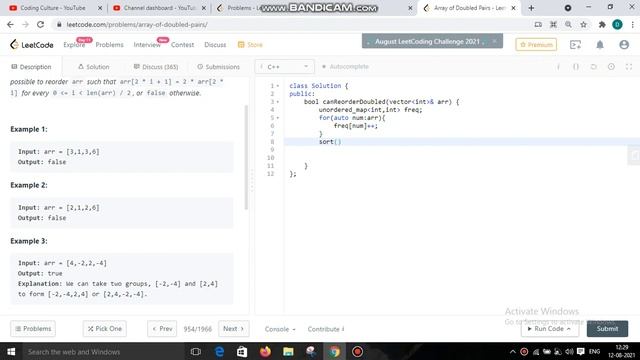
Task: Dismiss the August challenge banner
Action: [494, 41]
